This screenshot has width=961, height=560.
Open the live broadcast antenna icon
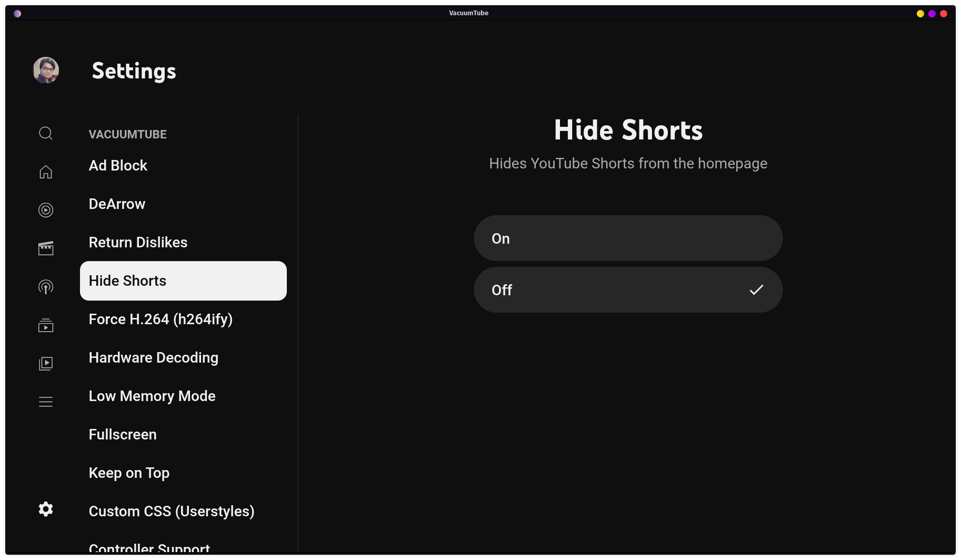46,287
